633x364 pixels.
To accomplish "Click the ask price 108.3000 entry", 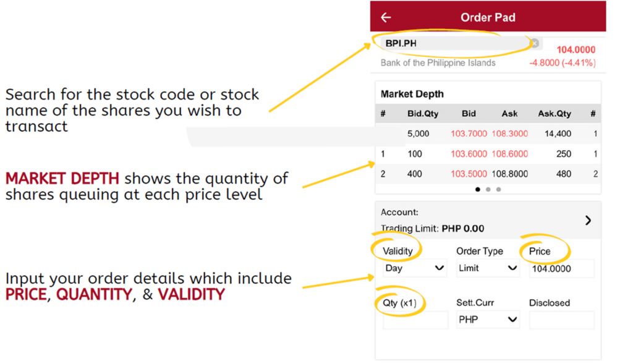I will pos(509,133).
